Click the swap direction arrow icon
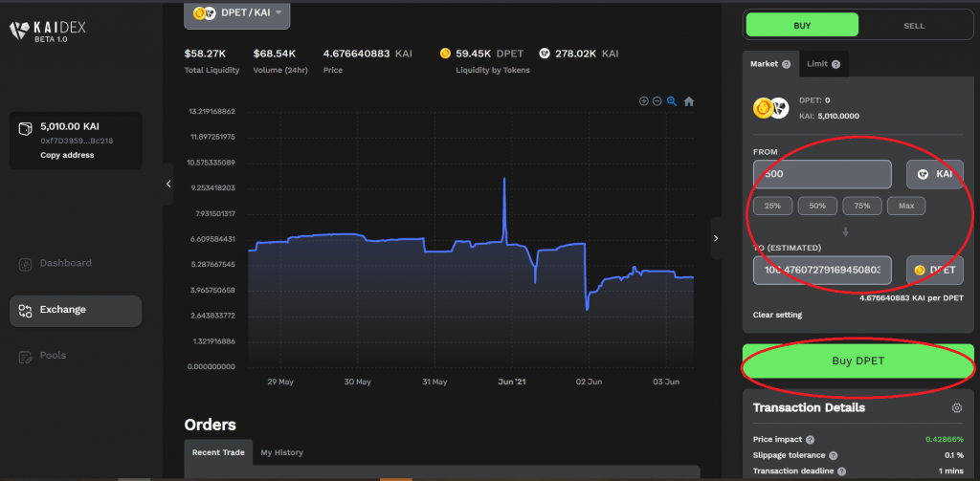The width and height of the screenshot is (980, 481). pos(845,231)
